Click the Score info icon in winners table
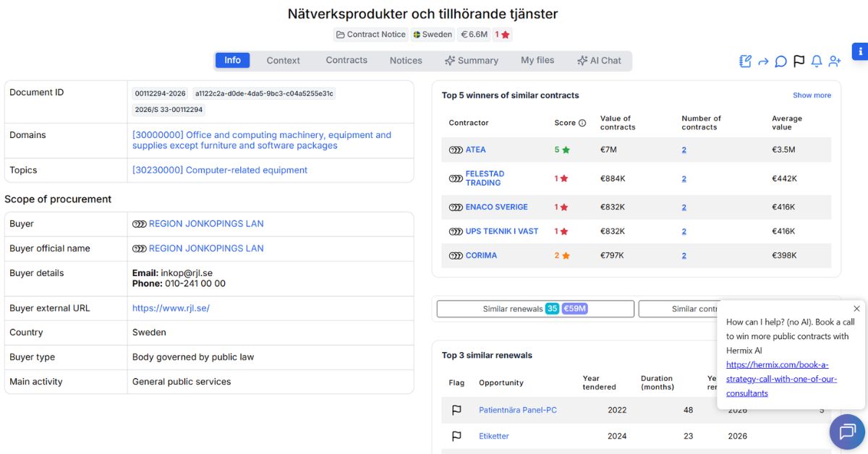This screenshot has width=868, height=454. click(582, 123)
